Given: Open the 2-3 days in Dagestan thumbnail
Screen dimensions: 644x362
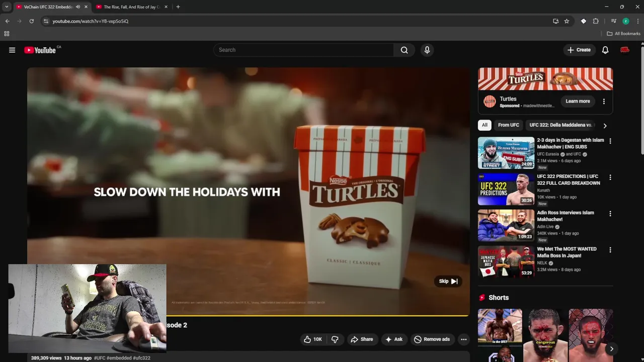Looking at the screenshot, I should pyautogui.click(x=506, y=153).
